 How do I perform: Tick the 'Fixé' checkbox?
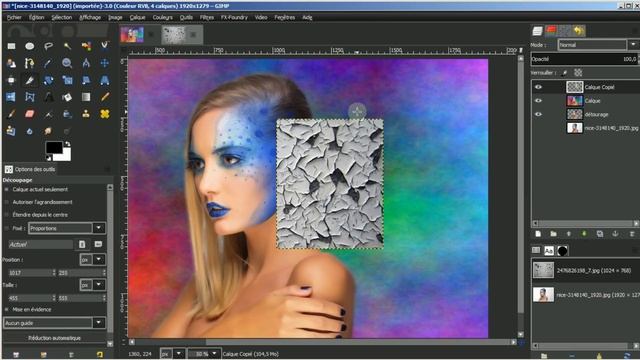pos(7,228)
